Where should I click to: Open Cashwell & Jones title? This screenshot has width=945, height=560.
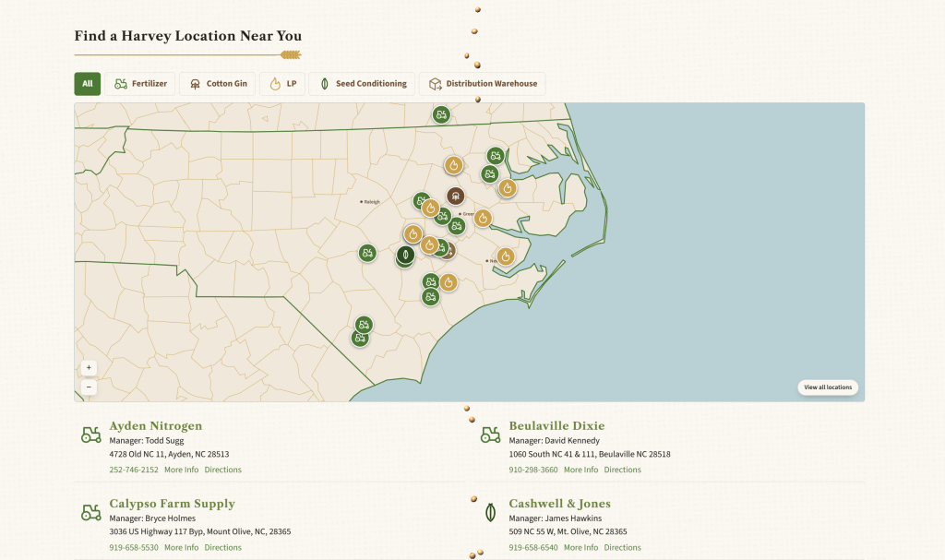pos(560,504)
